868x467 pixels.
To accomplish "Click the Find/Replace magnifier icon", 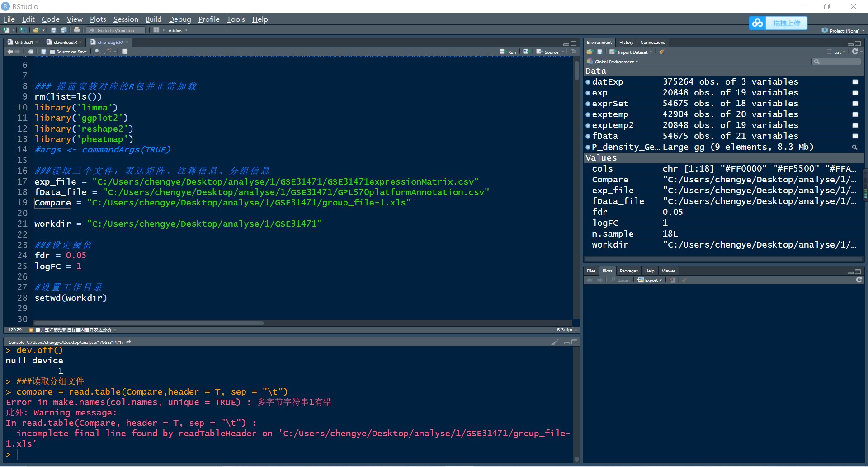I will coord(97,52).
